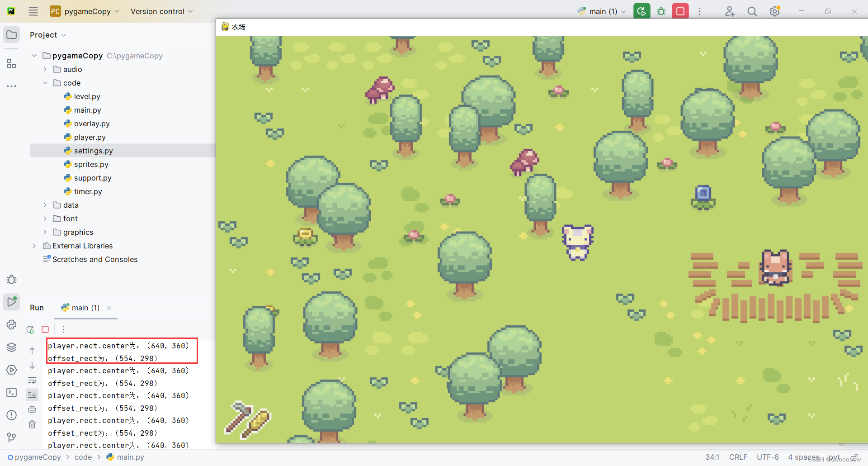Screen dimensions: 868x466
Task: Expand the graphics folder
Action: click(45, 232)
